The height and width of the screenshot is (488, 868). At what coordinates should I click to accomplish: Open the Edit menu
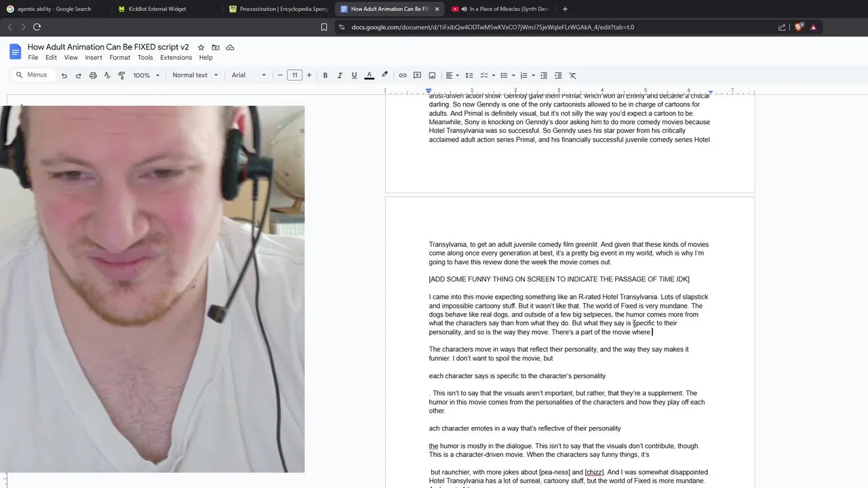pyautogui.click(x=51, y=58)
